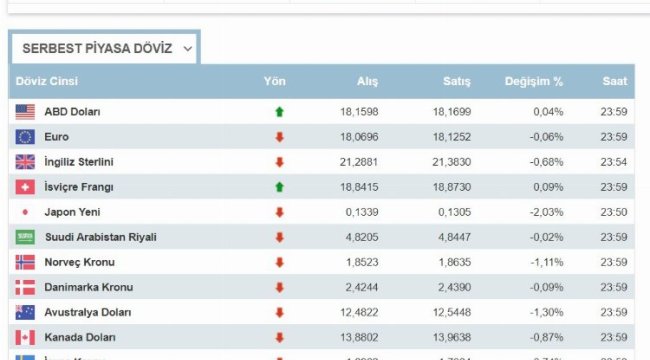
Task: Click the Saat column header
Action: click(x=615, y=81)
